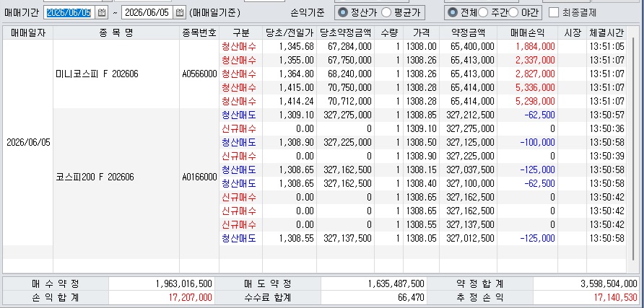
Task: Click the 수량 column header
Action: (388, 32)
